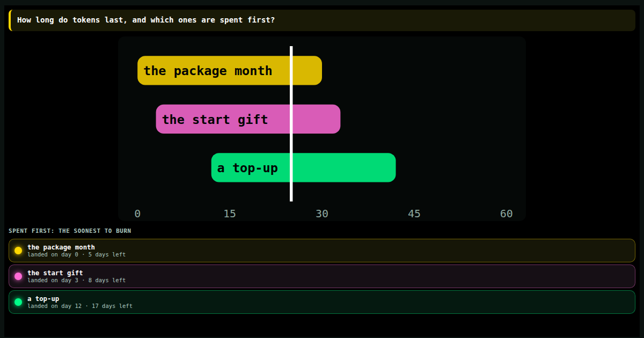This screenshot has width=644, height=338.
Task: Click the pink "the start gift" timeline bar
Action: pos(248,119)
